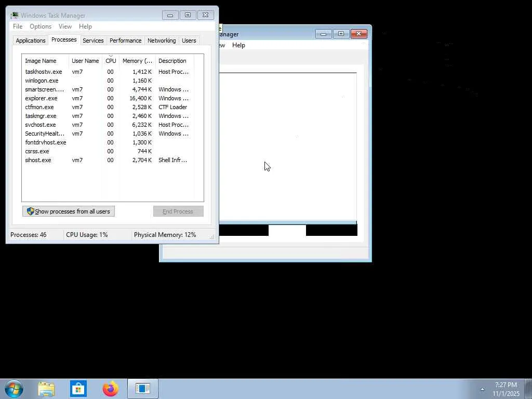Select the taskmgr.exe process row
The image size is (532, 399).
click(108, 116)
